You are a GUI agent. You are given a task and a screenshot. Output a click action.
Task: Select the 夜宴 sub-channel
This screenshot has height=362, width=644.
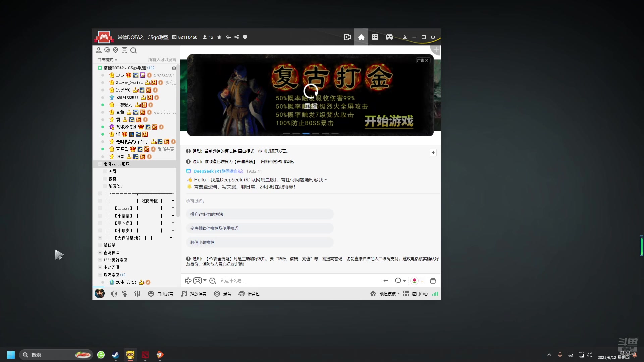pos(112,179)
